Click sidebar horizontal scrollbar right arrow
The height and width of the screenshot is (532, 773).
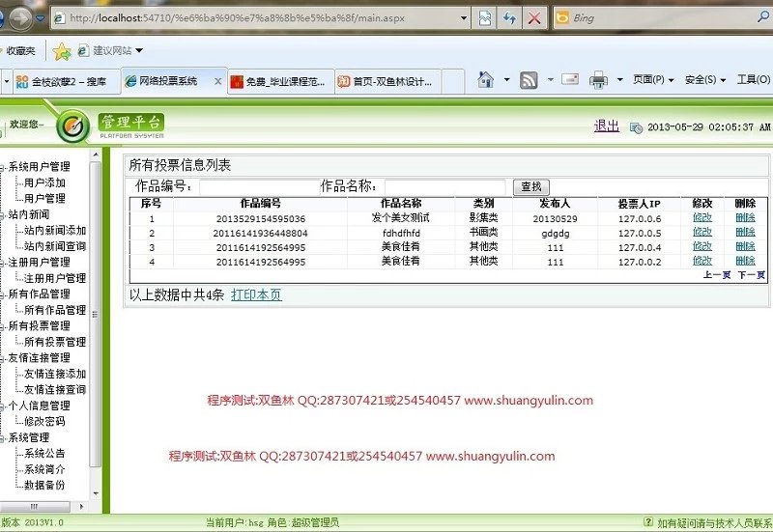[81, 506]
